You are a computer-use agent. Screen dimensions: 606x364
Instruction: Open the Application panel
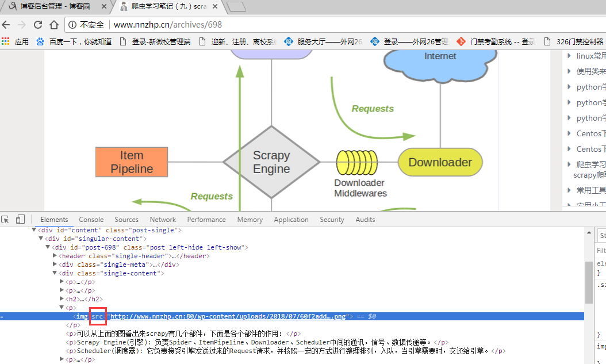[x=291, y=220]
